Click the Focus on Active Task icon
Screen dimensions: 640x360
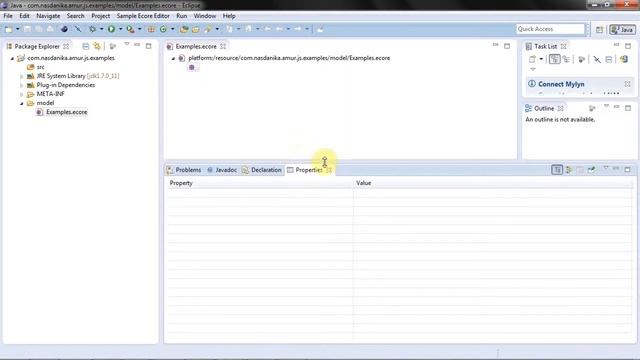point(581,60)
